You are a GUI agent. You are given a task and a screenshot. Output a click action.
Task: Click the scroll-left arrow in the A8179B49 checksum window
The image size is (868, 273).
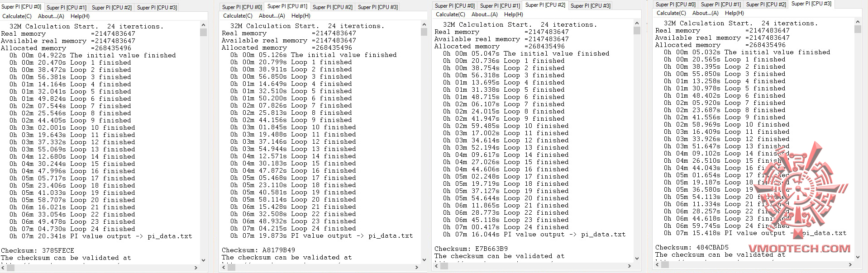click(x=224, y=267)
